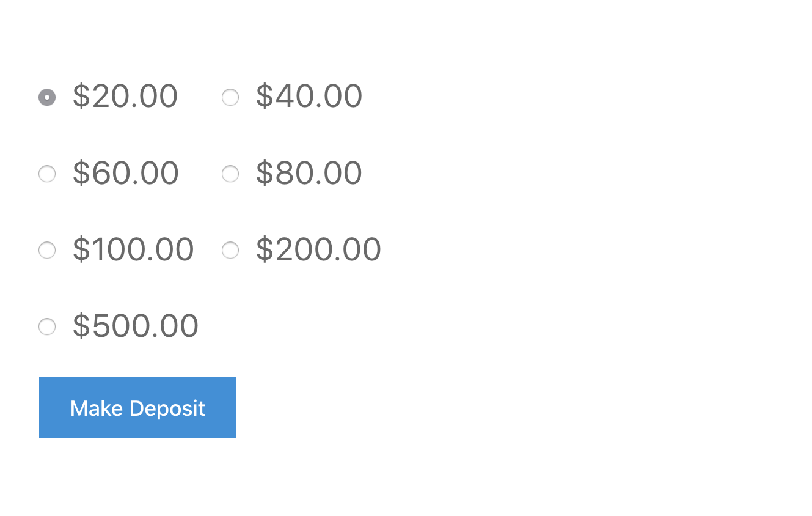The image size is (812, 516).
Task: Choose the $100.00 deposit radio button
Action: click(x=47, y=250)
